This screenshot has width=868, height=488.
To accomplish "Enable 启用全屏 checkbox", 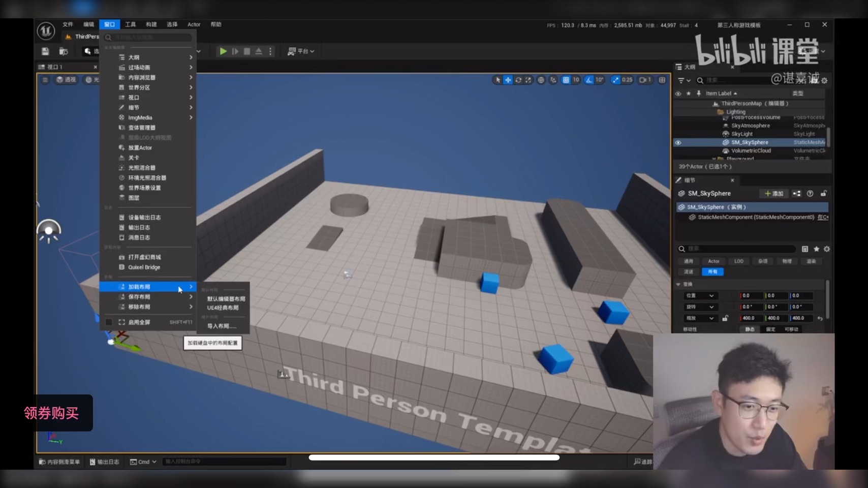I will pyautogui.click(x=109, y=322).
